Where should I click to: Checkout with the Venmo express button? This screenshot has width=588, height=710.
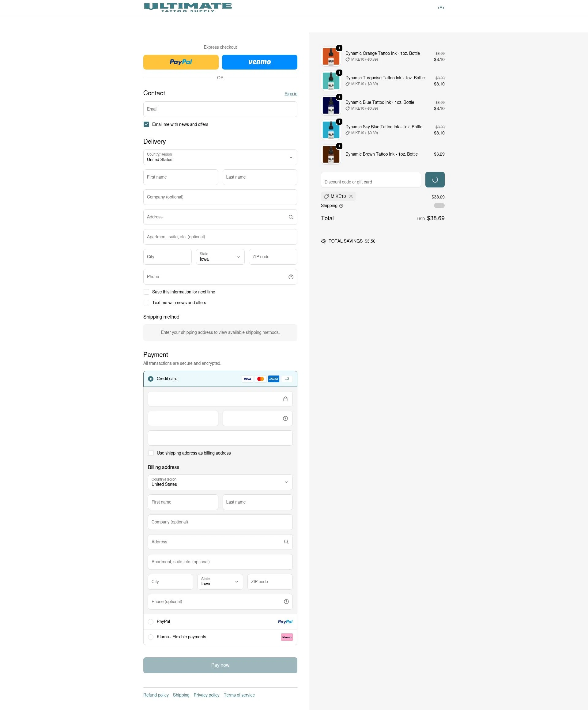point(259,62)
